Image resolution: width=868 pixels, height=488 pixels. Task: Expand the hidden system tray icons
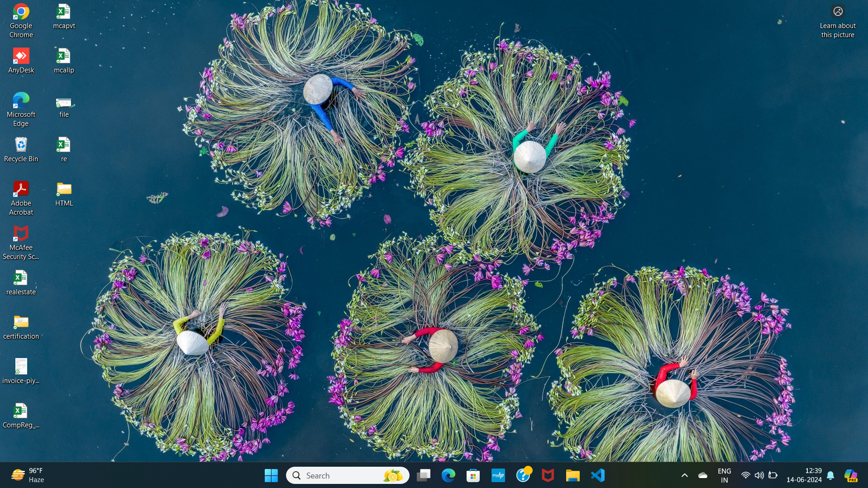coord(684,475)
